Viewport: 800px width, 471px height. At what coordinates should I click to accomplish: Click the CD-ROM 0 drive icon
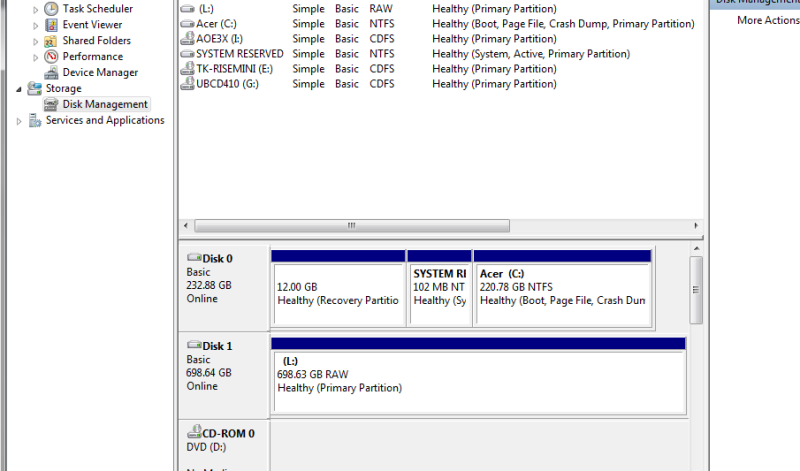[194, 432]
